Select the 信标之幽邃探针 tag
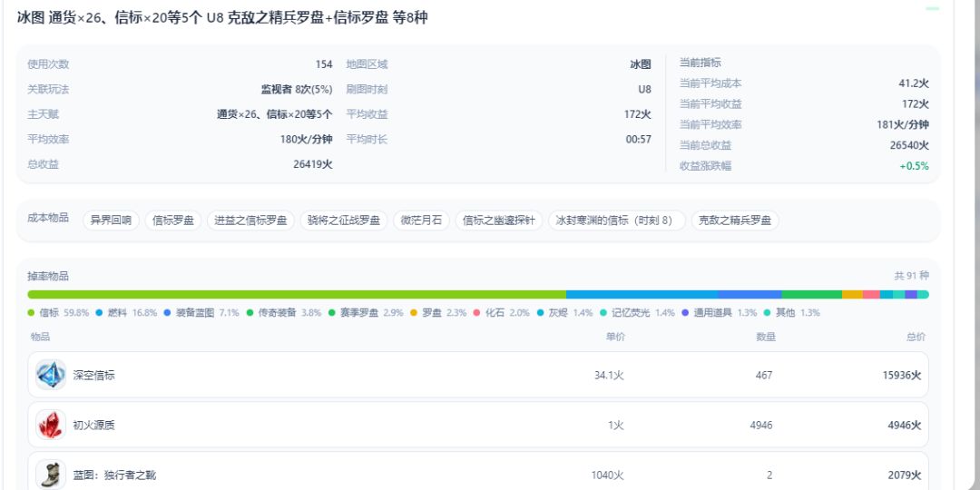 click(499, 220)
